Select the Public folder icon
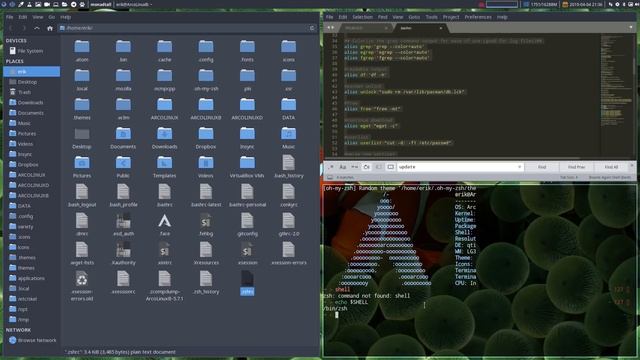The image size is (640, 360). pos(123,162)
